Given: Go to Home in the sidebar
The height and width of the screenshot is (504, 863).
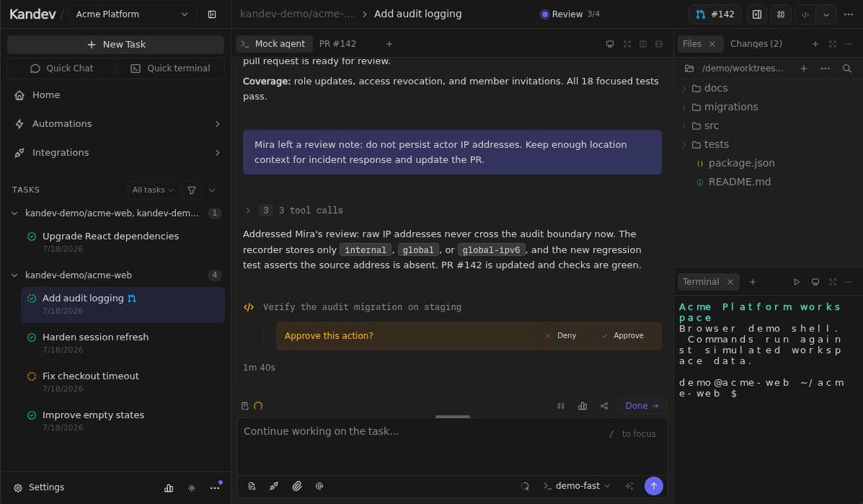Looking at the screenshot, I should pyautogui.click(x=115, y=95).
